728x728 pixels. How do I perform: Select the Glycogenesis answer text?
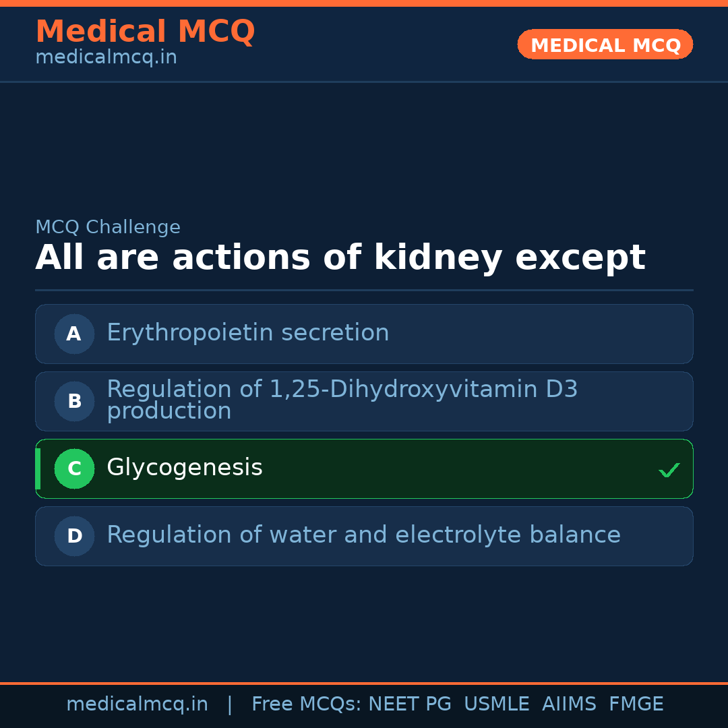pyautogui.click(x=184, y=468)
